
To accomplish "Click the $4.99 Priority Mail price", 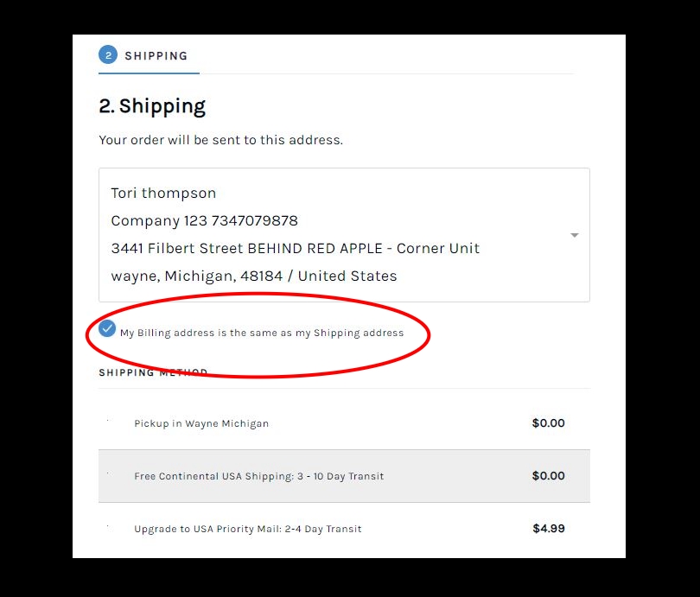I will [x=548, y=529].
